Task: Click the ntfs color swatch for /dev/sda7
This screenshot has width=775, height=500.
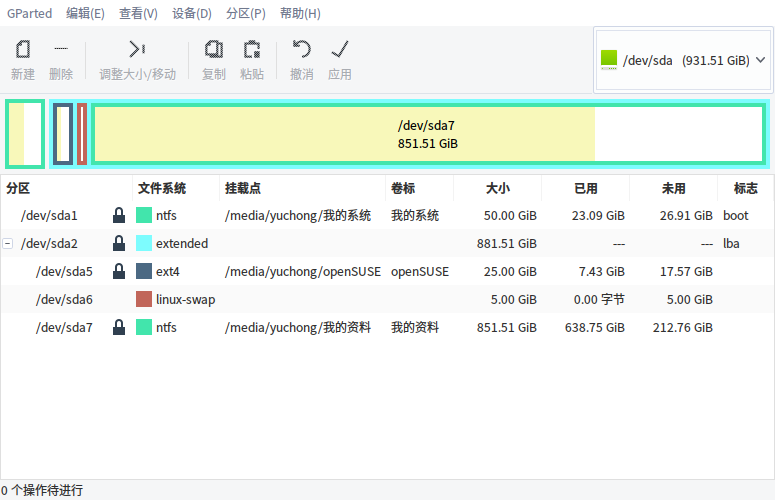Action: point(144,328)
